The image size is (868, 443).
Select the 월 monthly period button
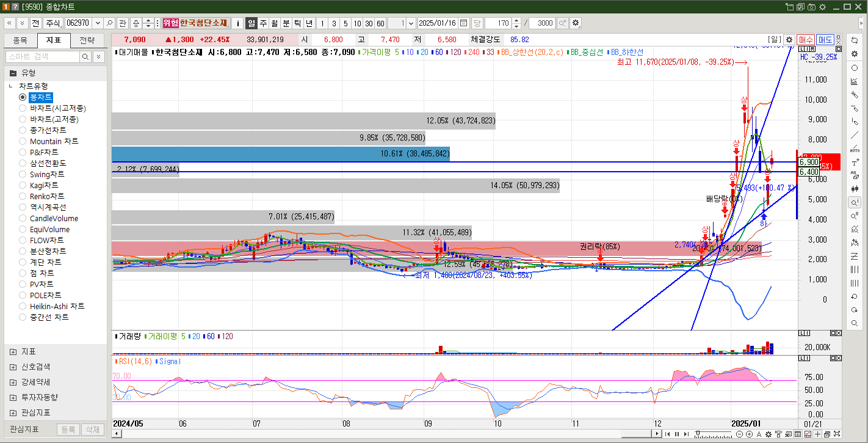(x=275, y=23)
